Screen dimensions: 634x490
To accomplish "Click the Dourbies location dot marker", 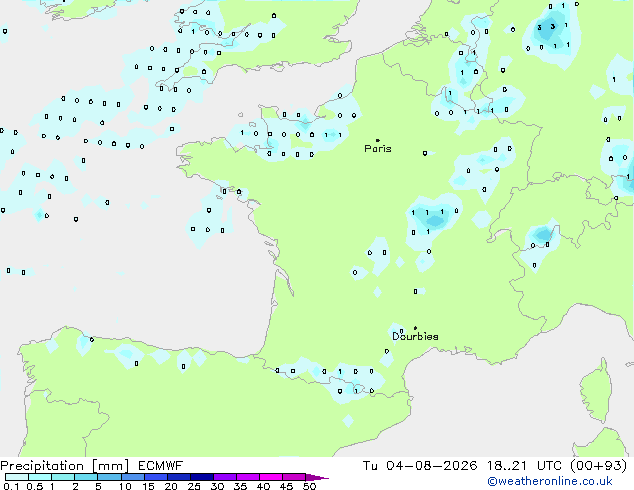I will point(415,328).
